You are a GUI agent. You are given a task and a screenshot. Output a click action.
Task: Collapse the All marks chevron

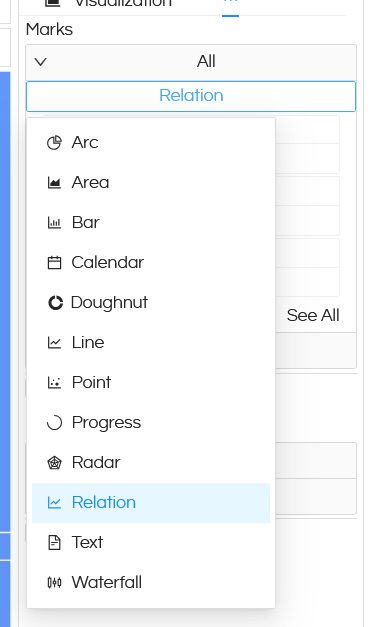pos(41,62)
